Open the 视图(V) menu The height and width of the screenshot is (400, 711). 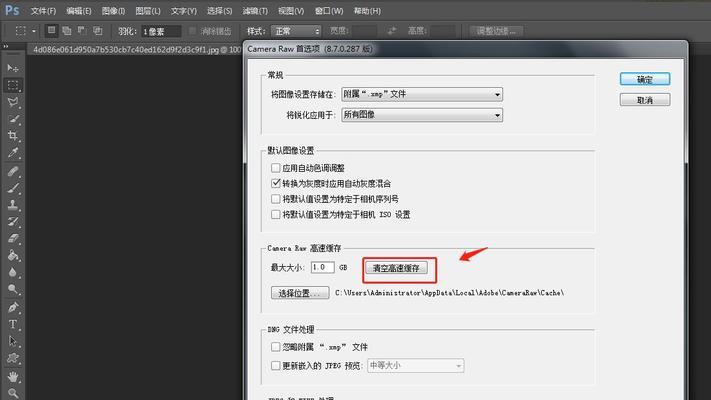click(291, 11)
